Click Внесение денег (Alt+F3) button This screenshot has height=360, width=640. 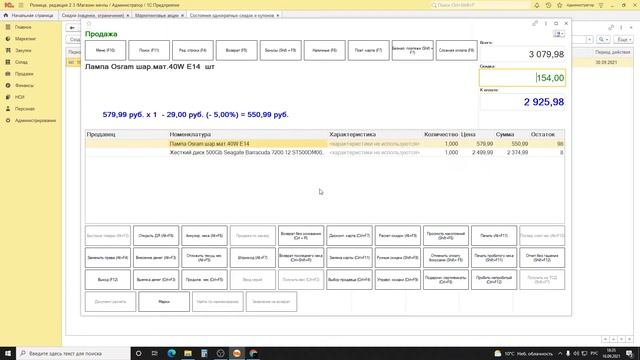pyautogui.click(x=156, y=258)
